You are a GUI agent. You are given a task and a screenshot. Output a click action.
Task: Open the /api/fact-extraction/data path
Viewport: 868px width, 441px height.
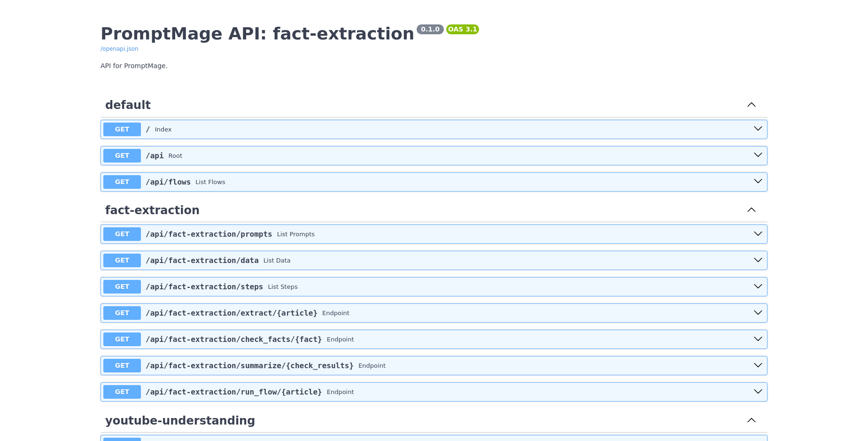(202, 260)
